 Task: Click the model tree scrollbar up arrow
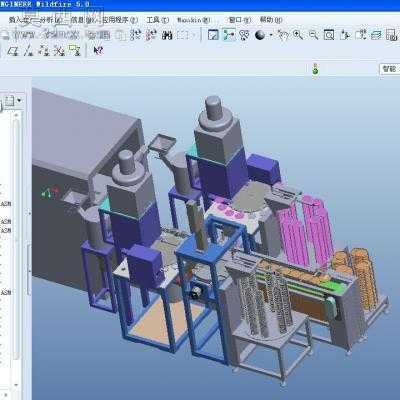tap(16, 115)
